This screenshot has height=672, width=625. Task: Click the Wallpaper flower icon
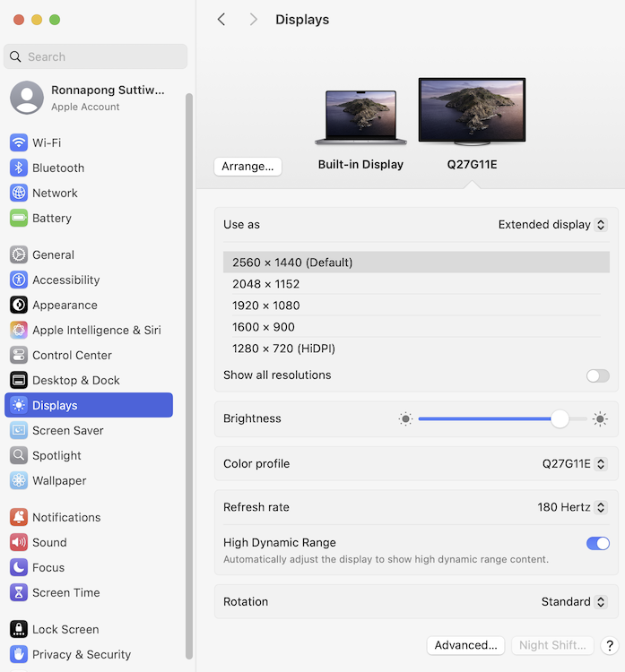pyautogui.click(x=19, y=480)
